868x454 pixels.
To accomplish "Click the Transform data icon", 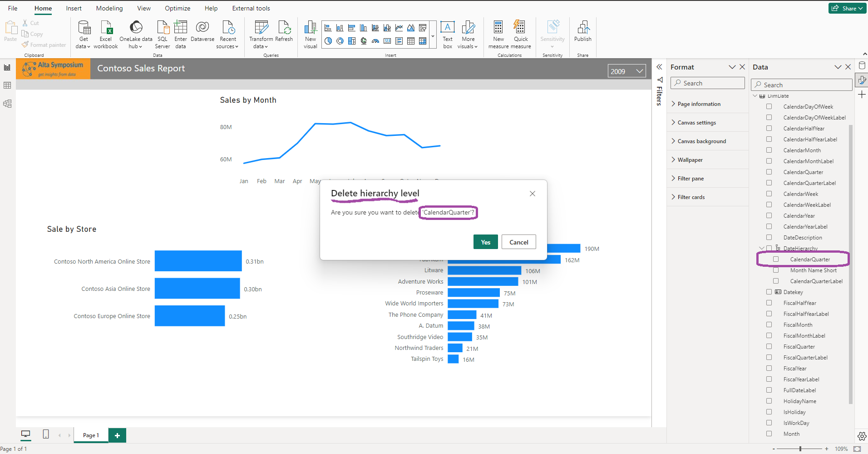I will 261,35.
